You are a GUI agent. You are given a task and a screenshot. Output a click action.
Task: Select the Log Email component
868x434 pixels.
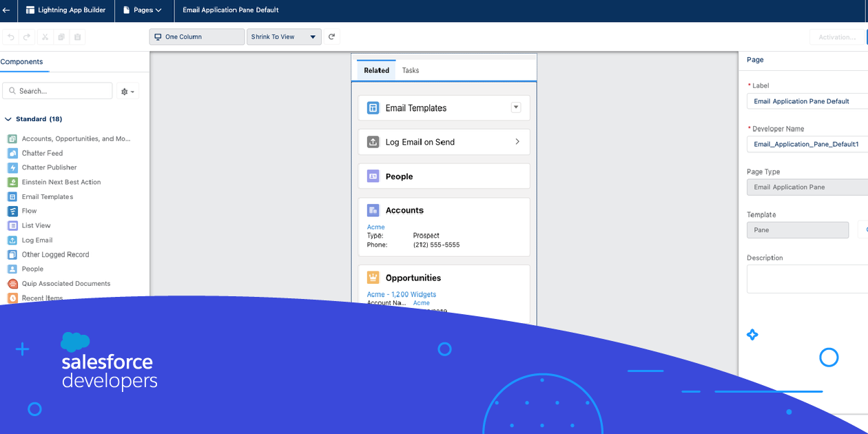tap(30, 240)
